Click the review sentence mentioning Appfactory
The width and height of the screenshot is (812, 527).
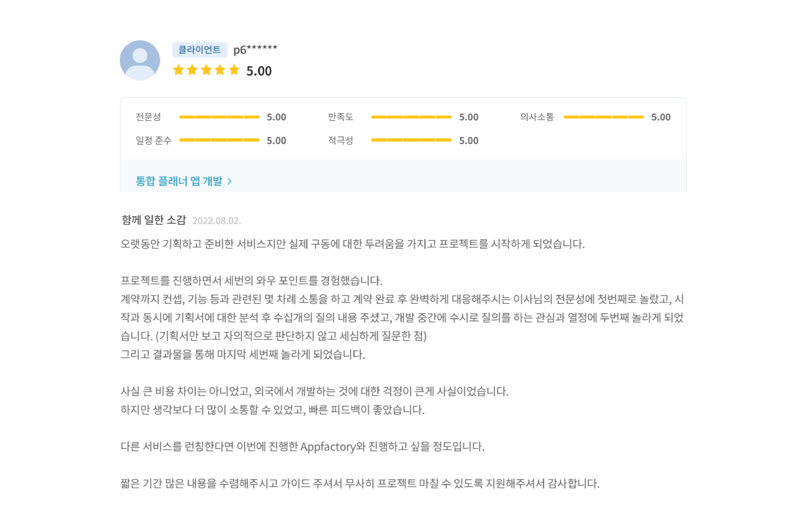coord(303,447)
